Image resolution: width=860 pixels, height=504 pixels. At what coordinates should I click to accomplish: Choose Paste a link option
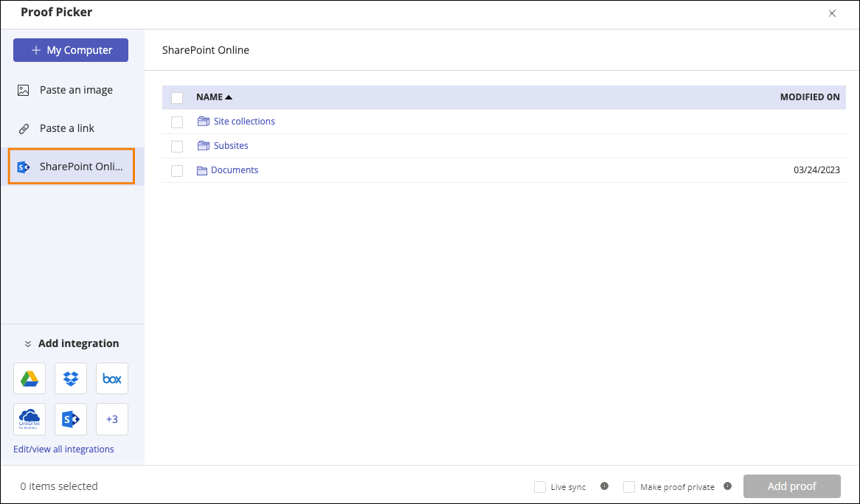coord(72,128)
